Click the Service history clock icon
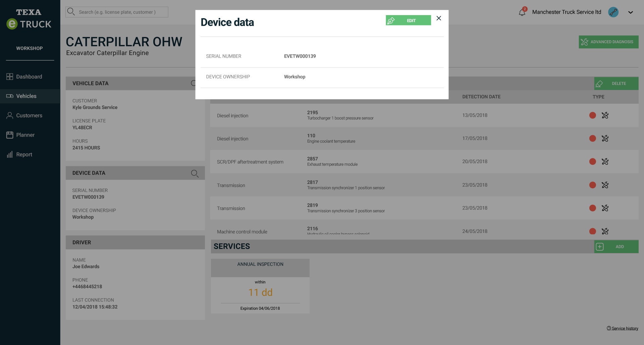This screenshot has width=644, height=345. click(609, 328)
